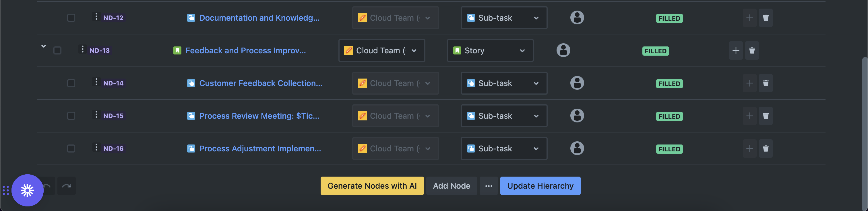
Task: Open Sub-task type dropdown for ND-15
Action: 504,116
